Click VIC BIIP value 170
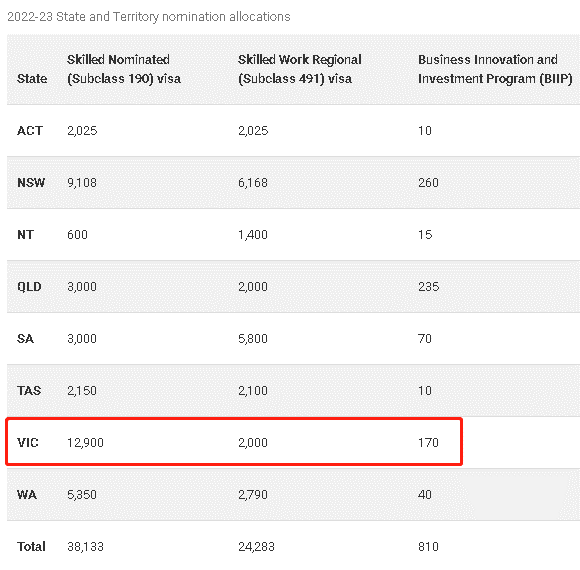This screenshot has width=580, height=570. (x=428, y=443)
